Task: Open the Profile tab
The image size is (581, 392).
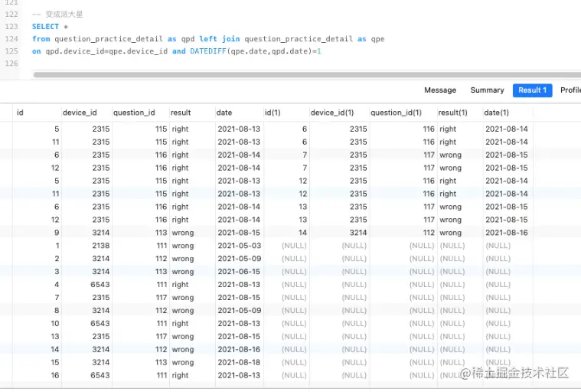Action: 570,90
